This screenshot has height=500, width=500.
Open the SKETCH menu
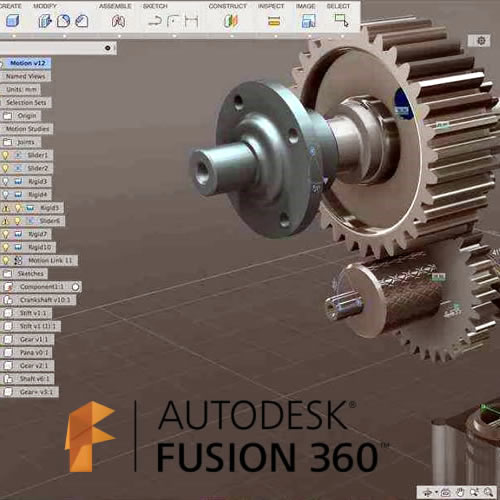[x=155, y=6]
